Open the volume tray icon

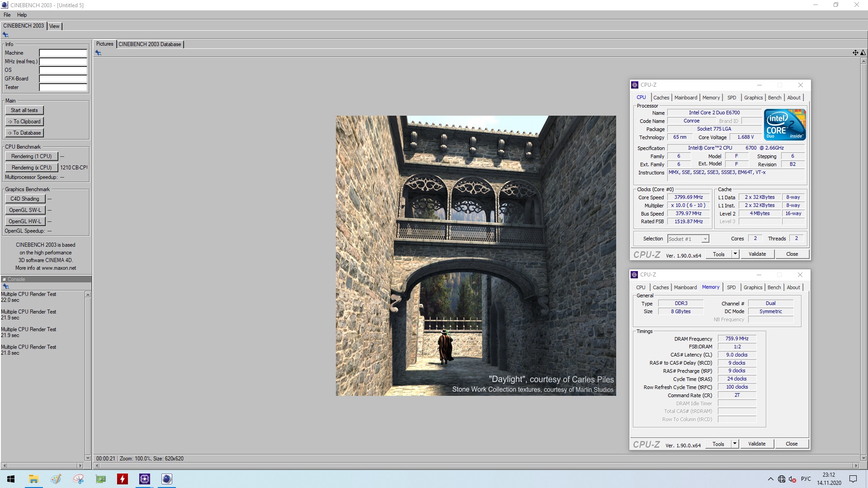[x=792, y=479]
